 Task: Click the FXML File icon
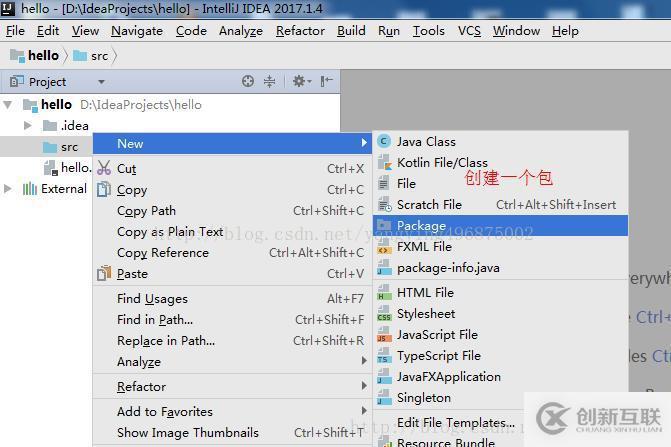(x=384, y=247)
